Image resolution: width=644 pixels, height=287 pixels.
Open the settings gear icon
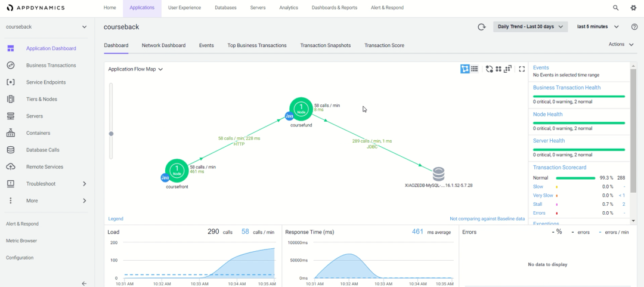tap(633, 8)
